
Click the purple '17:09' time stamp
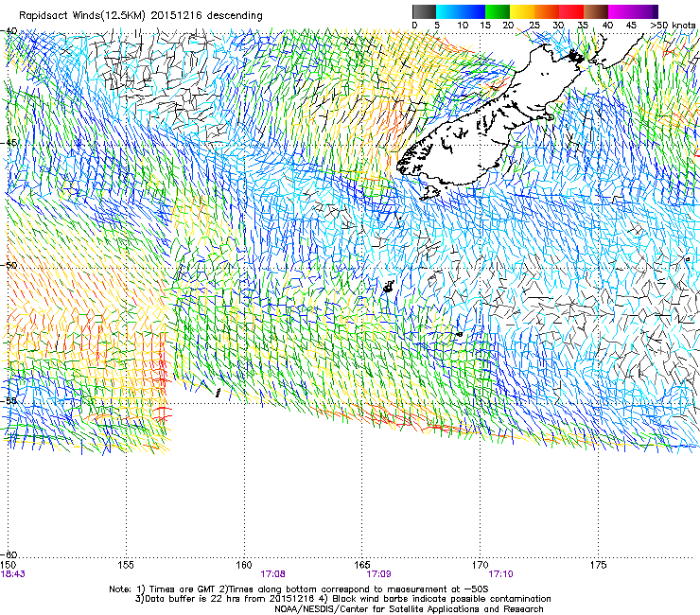pos(378,574)
